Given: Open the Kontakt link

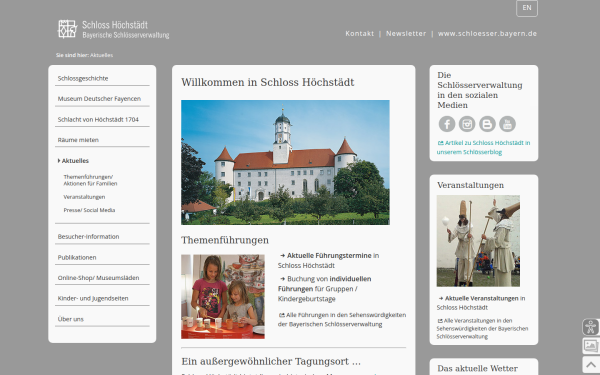Looking at the screenshot, I should pos(359,34).
